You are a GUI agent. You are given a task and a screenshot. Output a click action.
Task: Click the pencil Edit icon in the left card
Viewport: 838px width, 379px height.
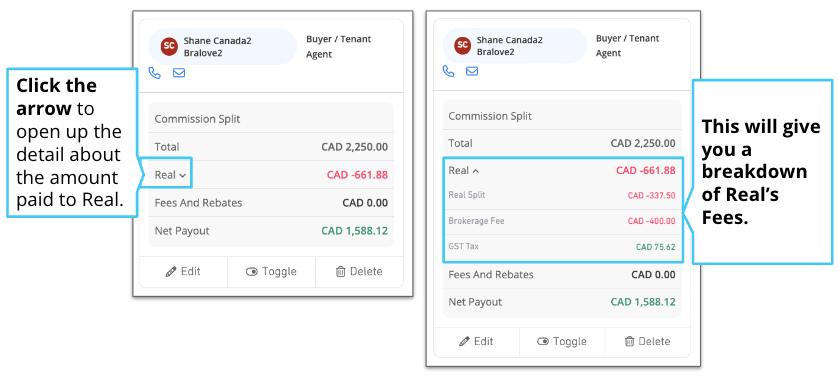coord(171,272)
